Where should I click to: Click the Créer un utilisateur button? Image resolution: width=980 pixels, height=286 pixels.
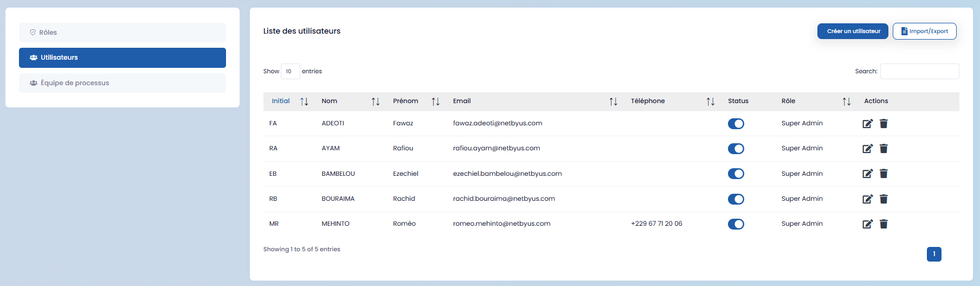(853, 31)
